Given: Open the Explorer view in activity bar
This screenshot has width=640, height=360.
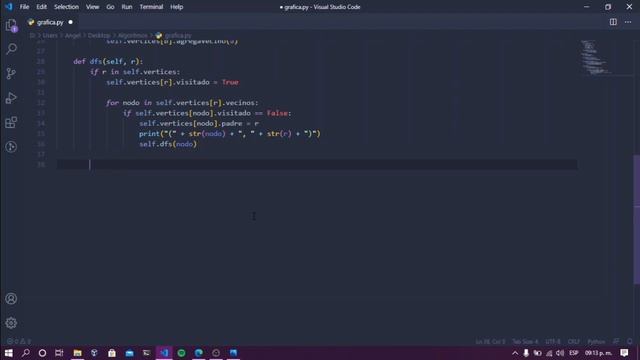Looking at the screenshot, I should [x=11, y=25].
